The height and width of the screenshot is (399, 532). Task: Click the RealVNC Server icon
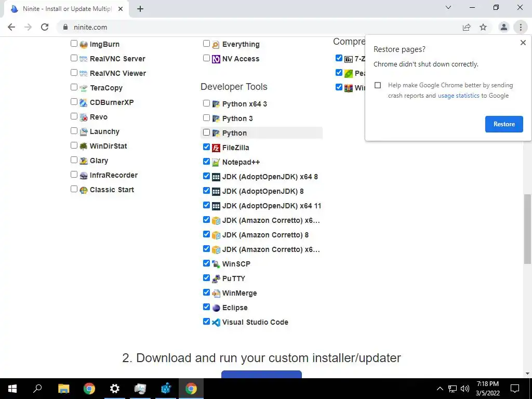[84, 59]
